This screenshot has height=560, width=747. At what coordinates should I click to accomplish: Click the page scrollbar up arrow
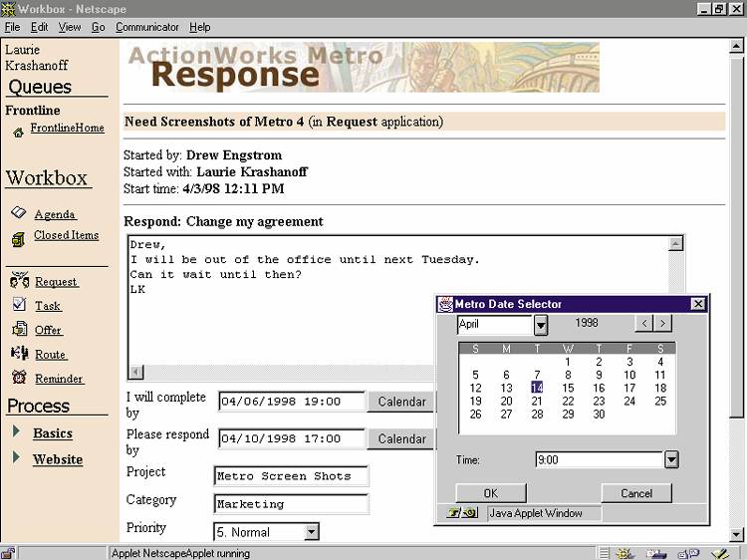(x=736, y=46)
